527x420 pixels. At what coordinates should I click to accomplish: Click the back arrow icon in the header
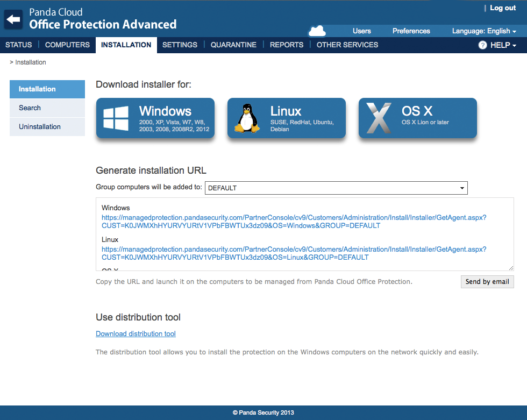point(13,20)
